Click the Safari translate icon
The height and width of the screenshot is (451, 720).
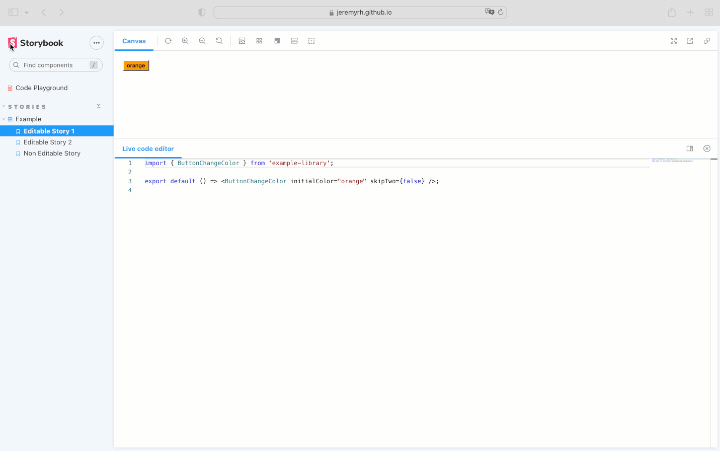tap(489, 12)
